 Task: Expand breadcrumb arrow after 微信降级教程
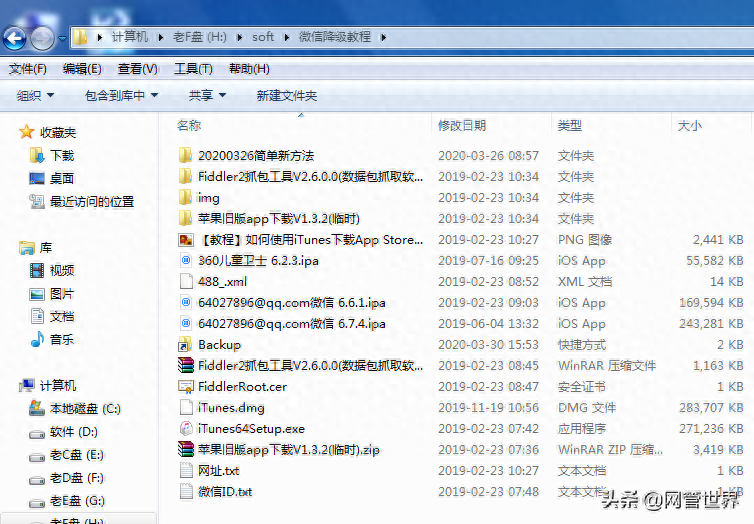[383, 37]
